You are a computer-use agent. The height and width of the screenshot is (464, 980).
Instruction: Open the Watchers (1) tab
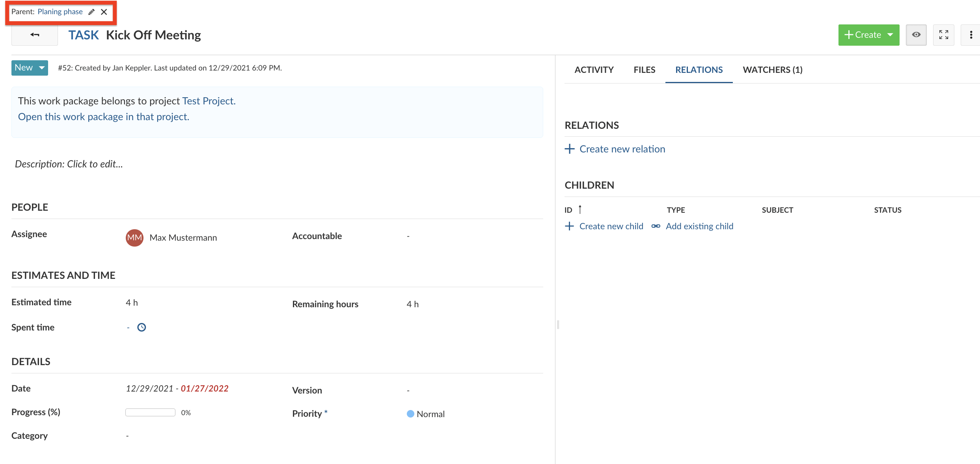pyautogui.click(x=772, y=70)
